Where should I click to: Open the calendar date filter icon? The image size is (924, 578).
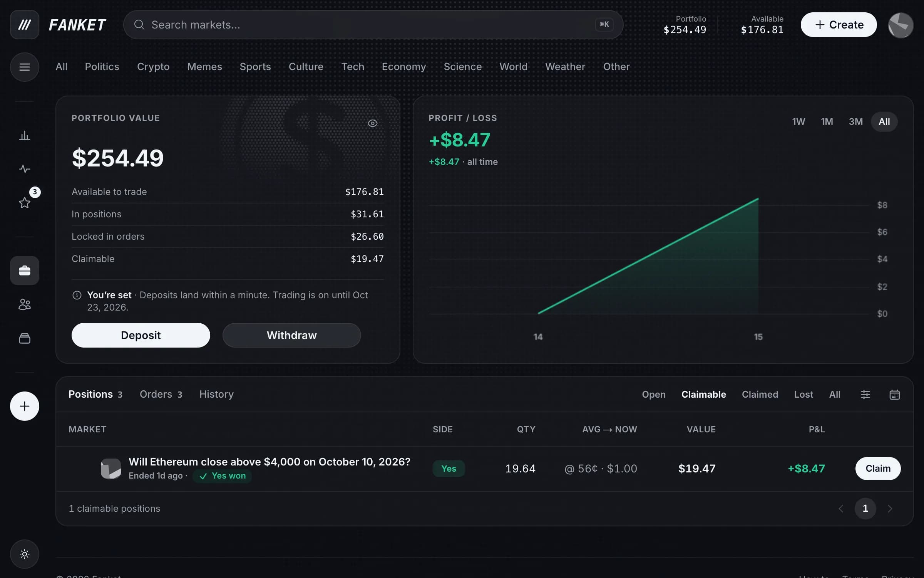coord(894,395)
